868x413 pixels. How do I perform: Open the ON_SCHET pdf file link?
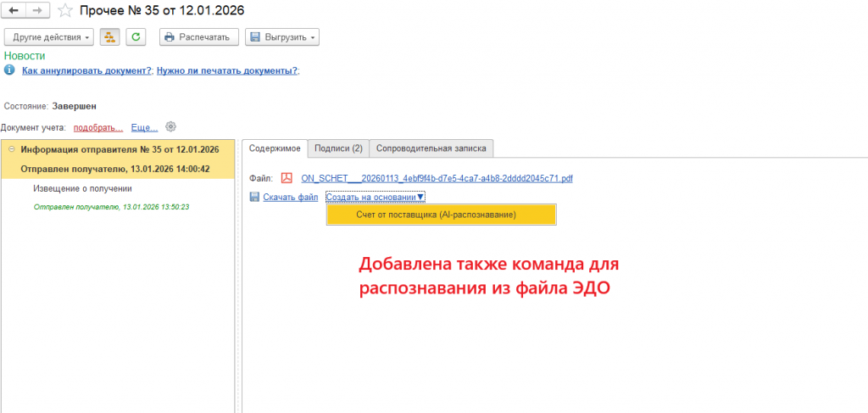pyautogui.click(x=437, y=178)
